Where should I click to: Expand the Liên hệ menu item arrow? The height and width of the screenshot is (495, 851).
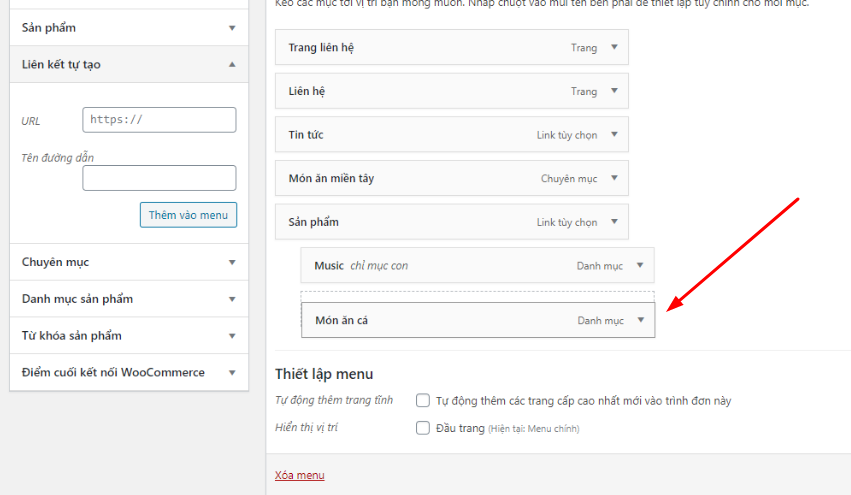pyautogui.click(x=614, y=91)
